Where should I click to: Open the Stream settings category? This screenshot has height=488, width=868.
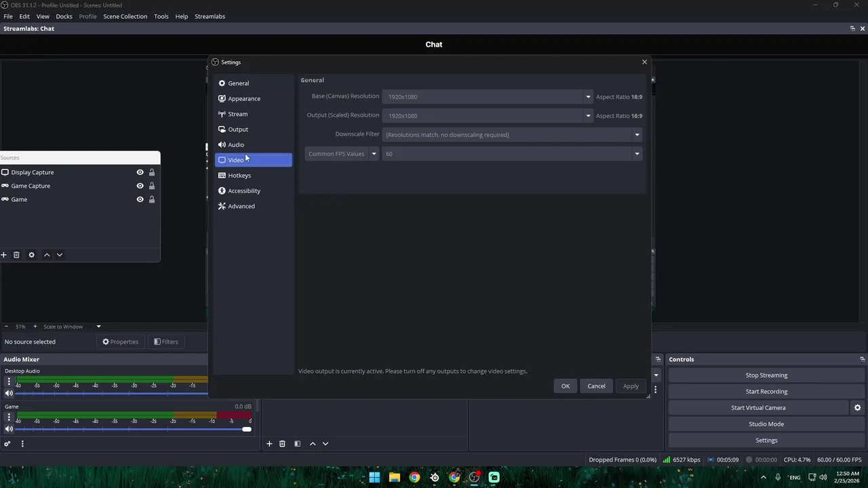coord(253,114)
